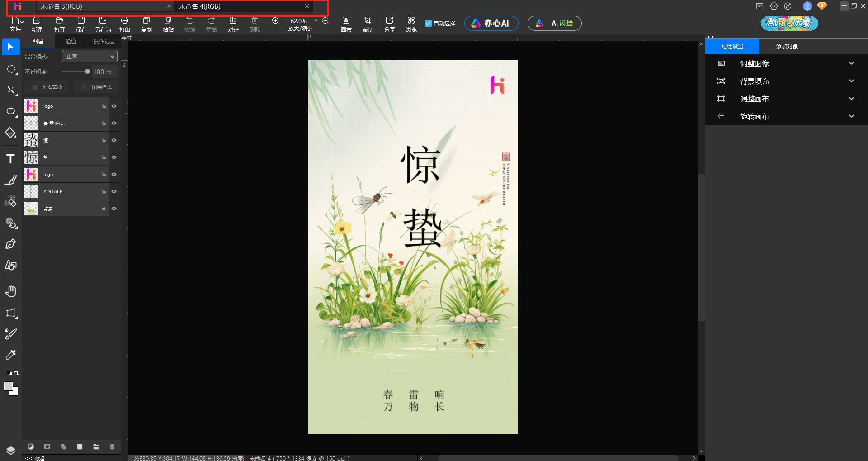Switch to the 通道 channels tab
868x461 pixels.
pos(71,41)
